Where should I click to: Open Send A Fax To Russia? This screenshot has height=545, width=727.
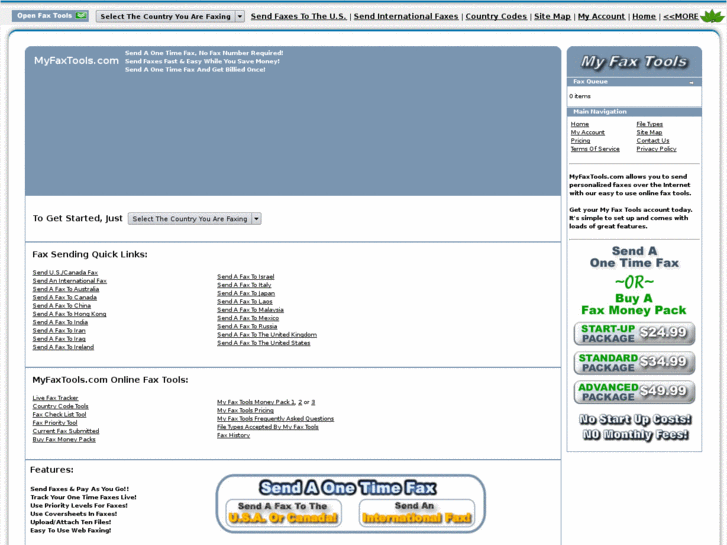(x=247, y=327)
